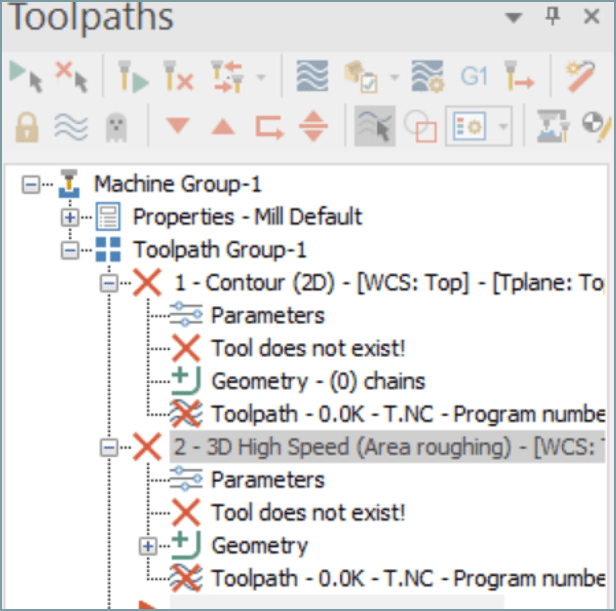Move insert arrow down one item
Image resolution: width=616 pixels, height=611 pixels.
coord(177,127)
